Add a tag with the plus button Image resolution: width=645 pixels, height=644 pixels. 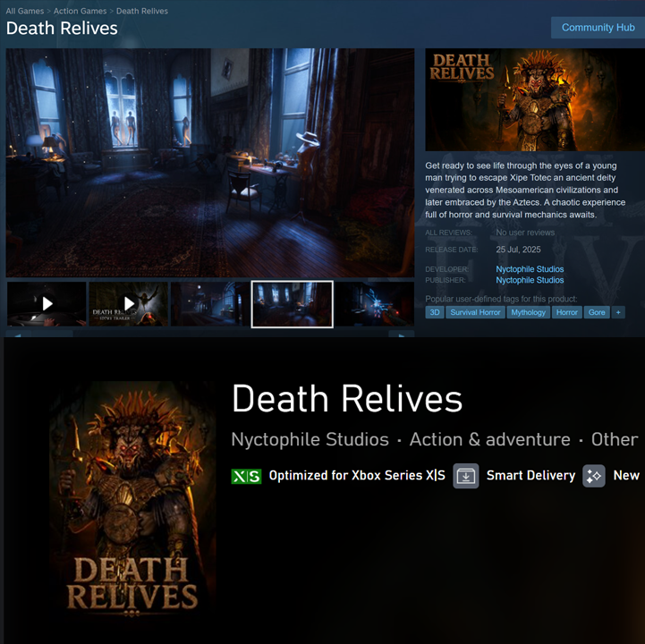[618, 312]
